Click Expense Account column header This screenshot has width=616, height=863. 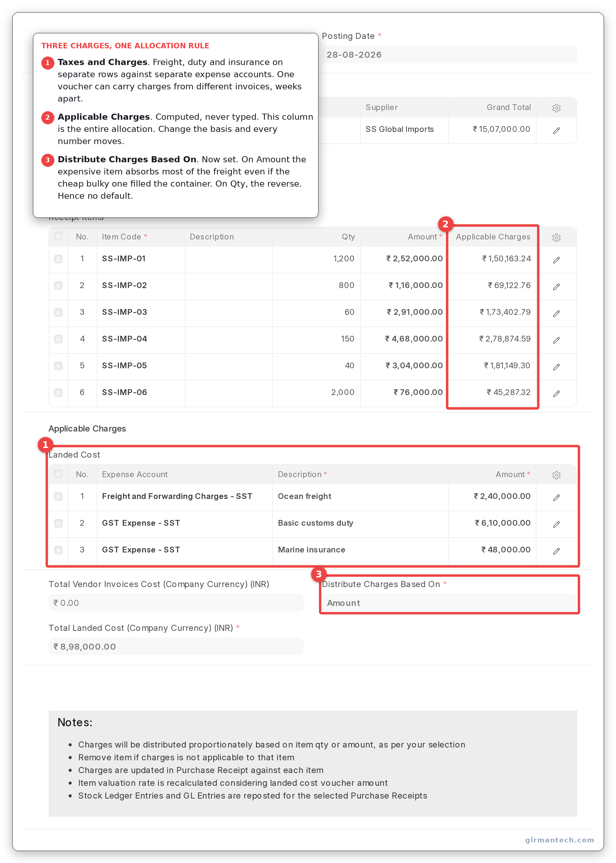(135, 474)
